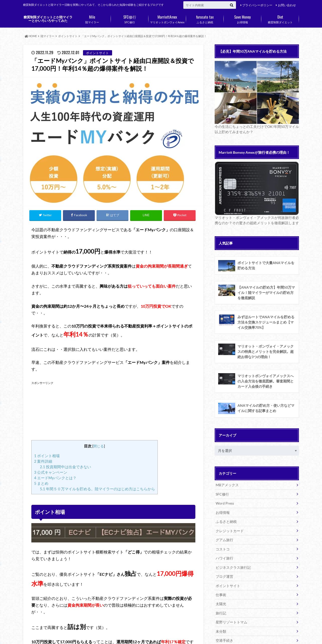The image size is (322, 644).
Task: Open the 太陽光 category
Action: (257, 604)
